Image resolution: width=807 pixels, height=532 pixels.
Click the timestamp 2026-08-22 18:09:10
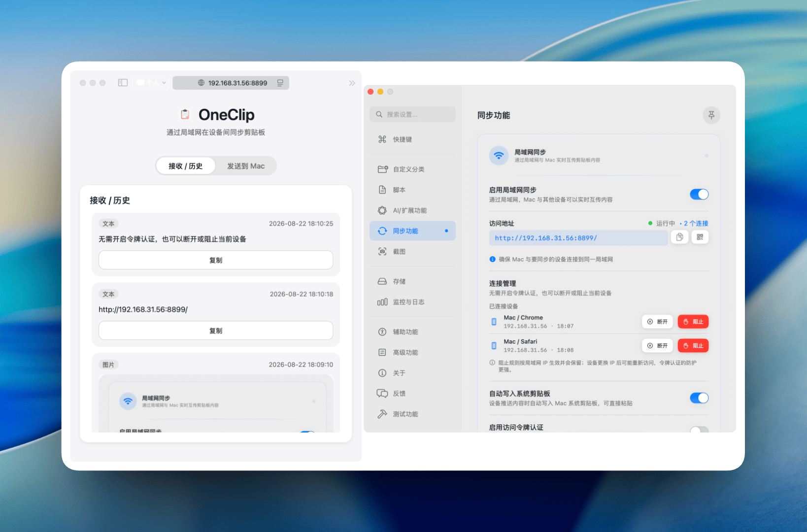click(301, 365)
